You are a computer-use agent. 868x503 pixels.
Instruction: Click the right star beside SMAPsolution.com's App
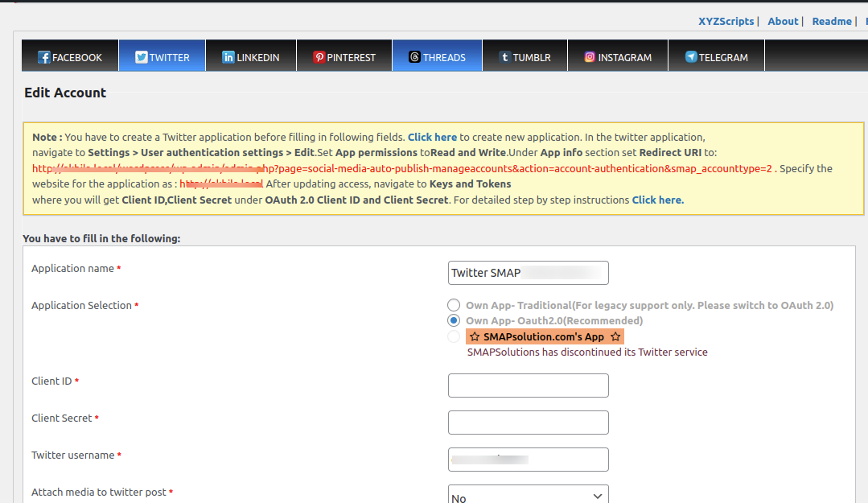[615, 336]
